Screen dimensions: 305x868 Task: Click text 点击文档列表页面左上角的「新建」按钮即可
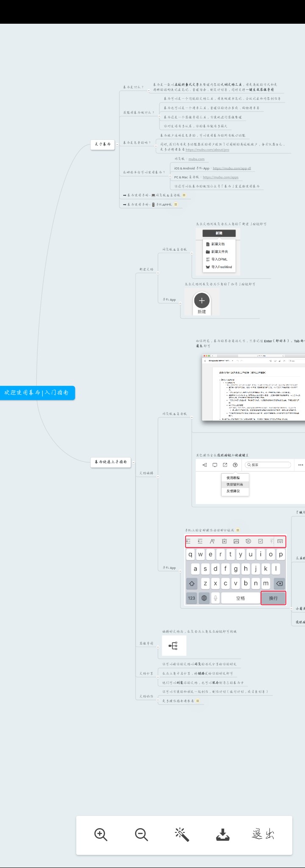tap(231, 224)
